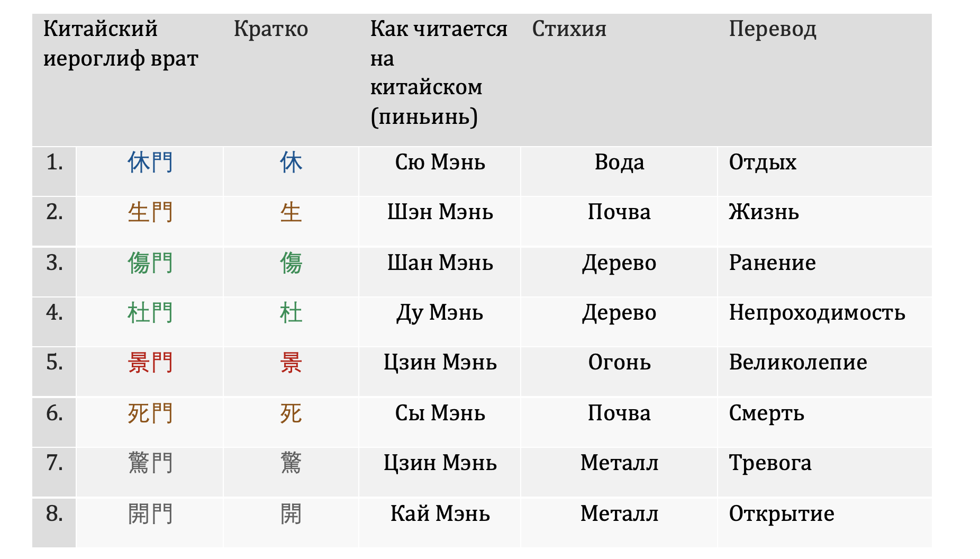Click the orange 生門 hieroglyph in row 2
Viewport: 980px width, 559px height.
pyautogui.click(x=150, y=212)
